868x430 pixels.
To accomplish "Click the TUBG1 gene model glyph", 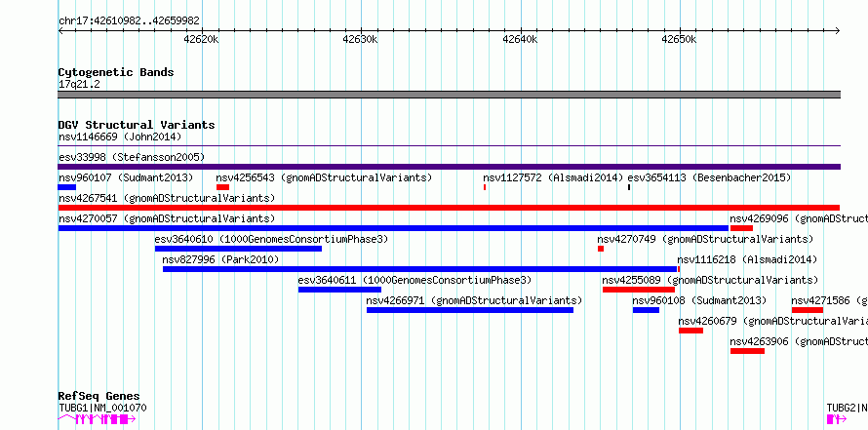I will 97,419.
